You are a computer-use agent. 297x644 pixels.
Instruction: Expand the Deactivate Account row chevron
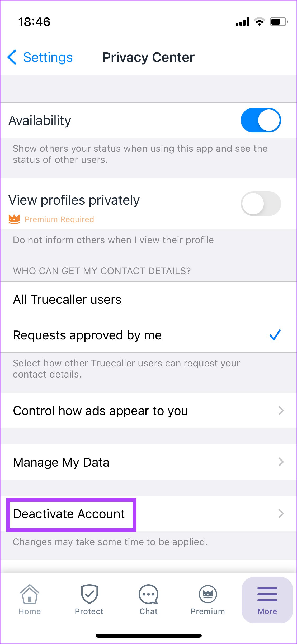pos(281,513)
